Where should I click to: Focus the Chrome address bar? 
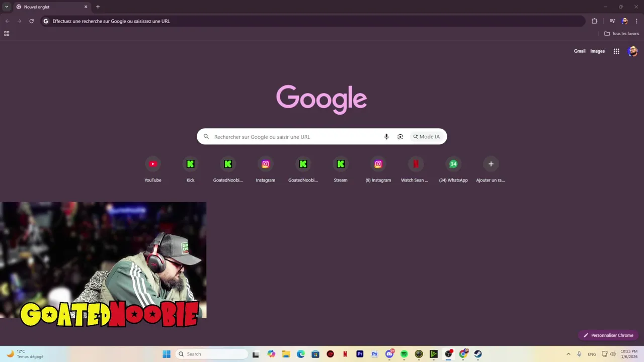point(312,21)
